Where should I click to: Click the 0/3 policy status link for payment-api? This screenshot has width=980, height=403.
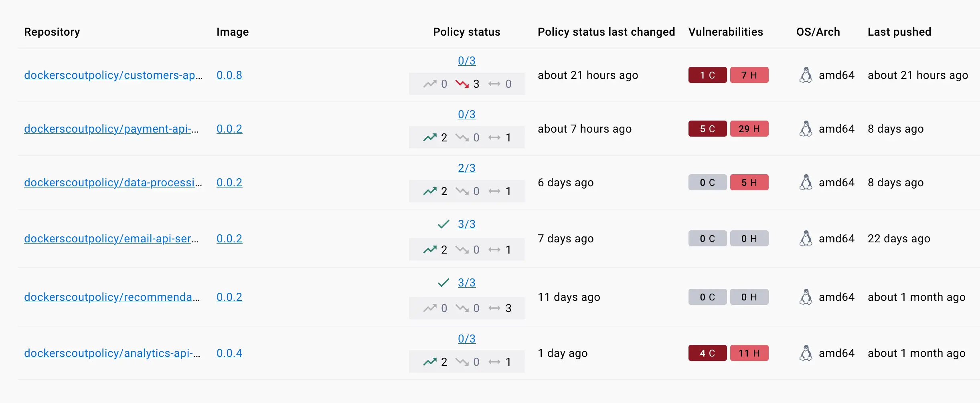[466, 114]
